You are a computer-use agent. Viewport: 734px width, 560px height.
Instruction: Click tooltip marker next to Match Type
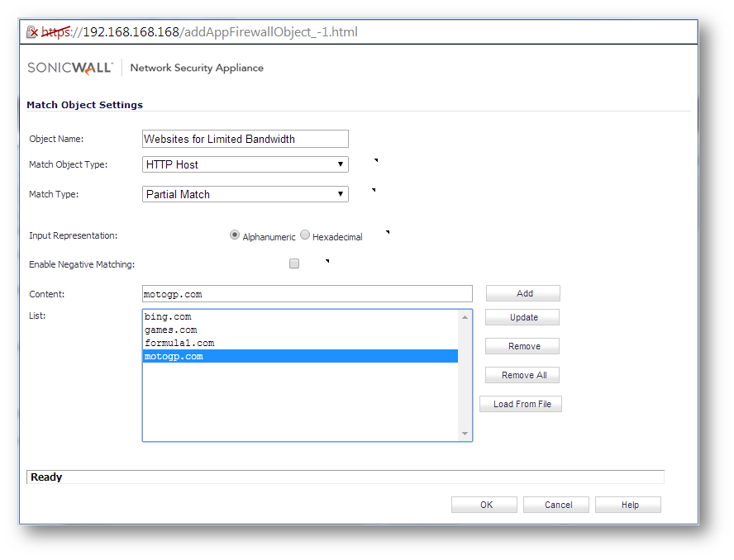[x=374, y=190]
